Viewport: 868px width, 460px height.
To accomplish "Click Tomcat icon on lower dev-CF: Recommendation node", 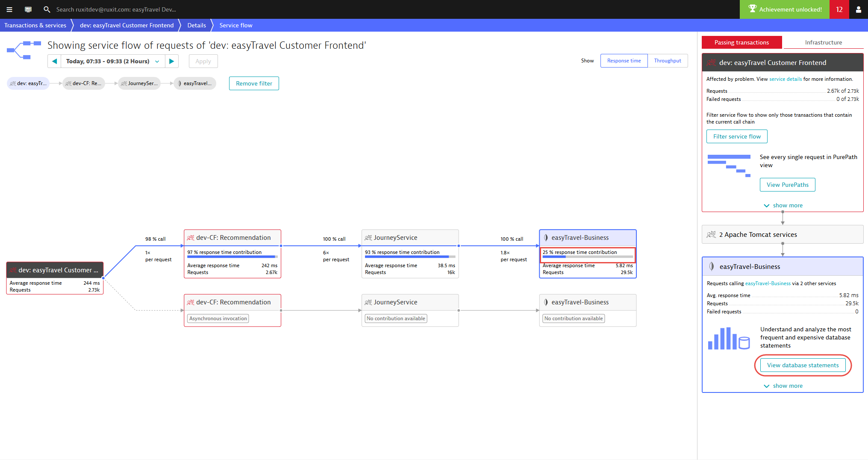I will coord(191,302).
